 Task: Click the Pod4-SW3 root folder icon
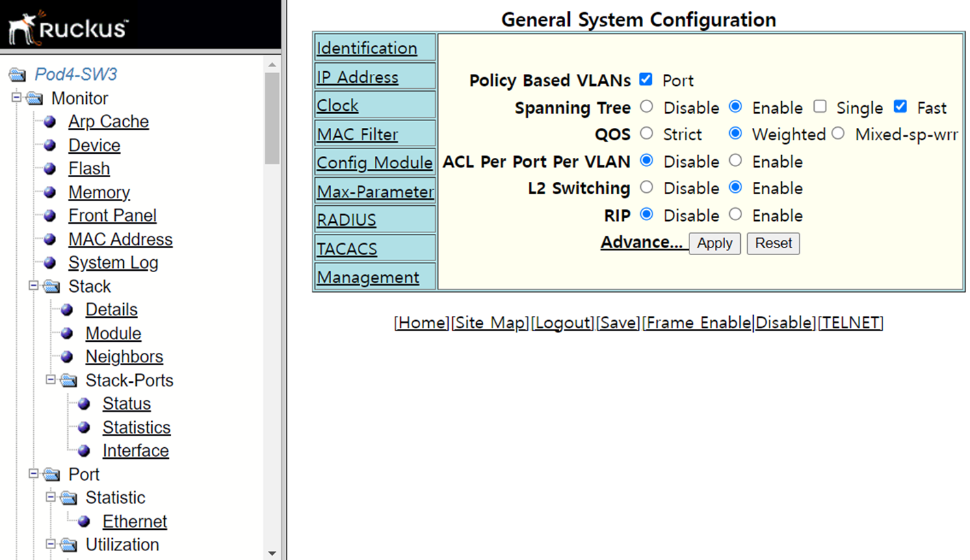18,75
